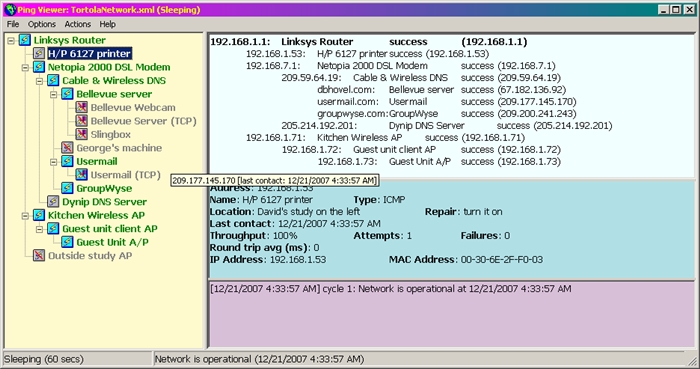Collapse the Netopia 2000 DSL Modem branch
Viewport: 700px width, 369px height.
click(25, 67)
